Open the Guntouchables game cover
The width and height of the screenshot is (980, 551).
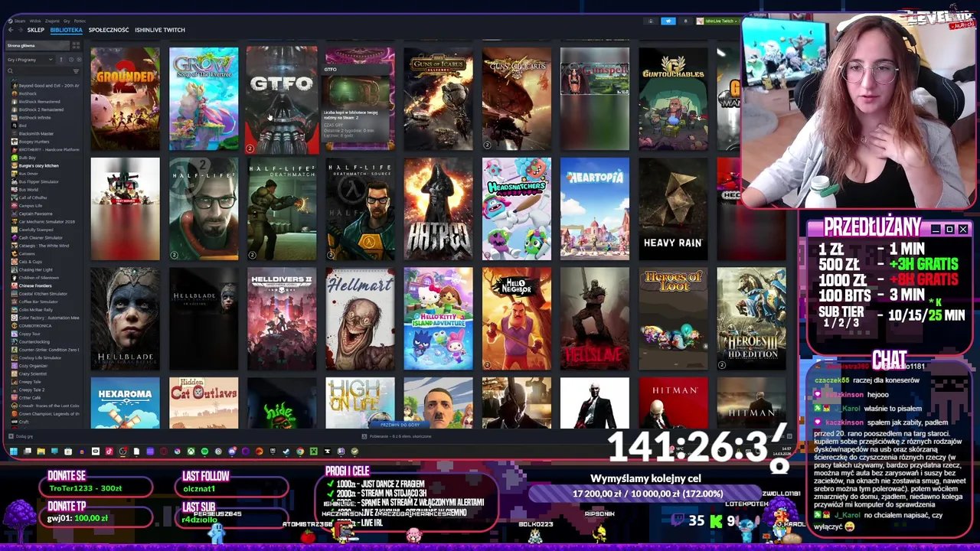coord(674,99)
